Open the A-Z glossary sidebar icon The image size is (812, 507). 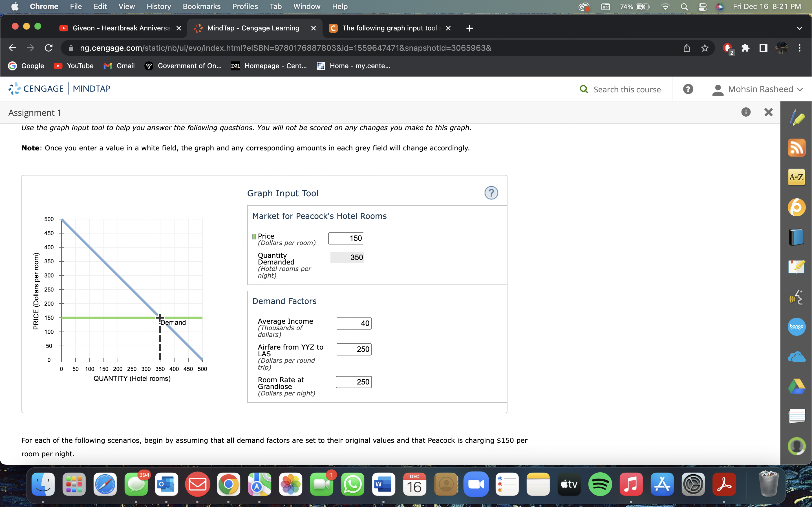[796, 177]
